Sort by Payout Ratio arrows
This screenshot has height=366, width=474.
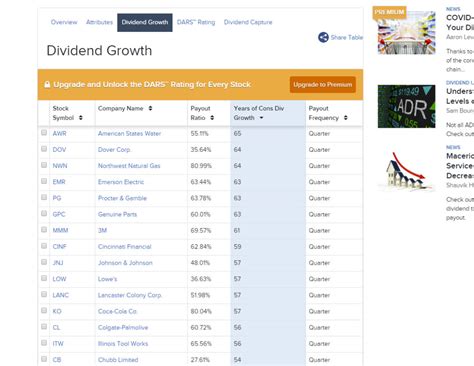(212, 118)
